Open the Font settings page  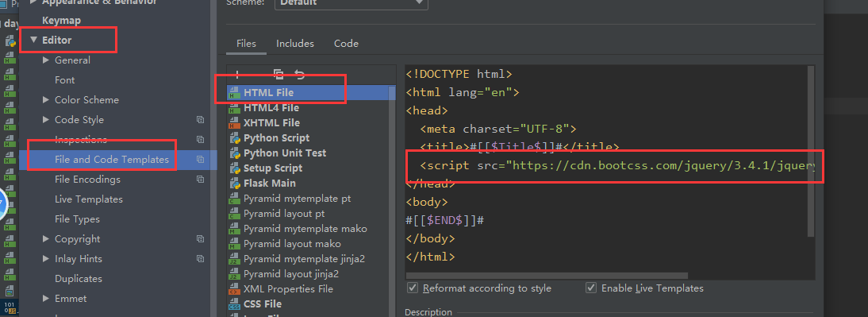65,79
